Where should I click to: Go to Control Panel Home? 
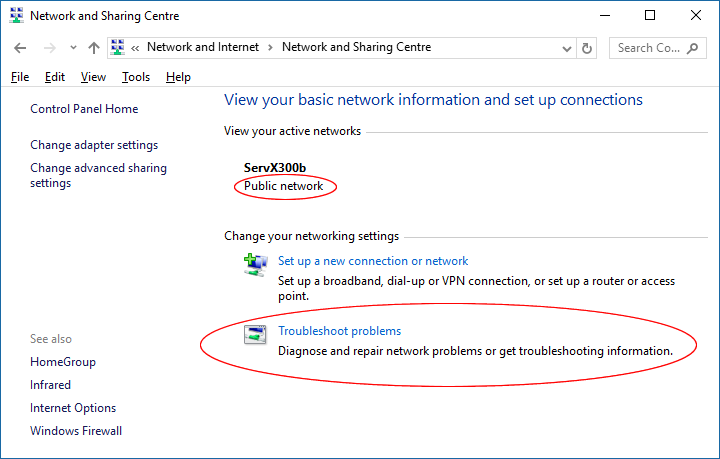pos(84,109)
